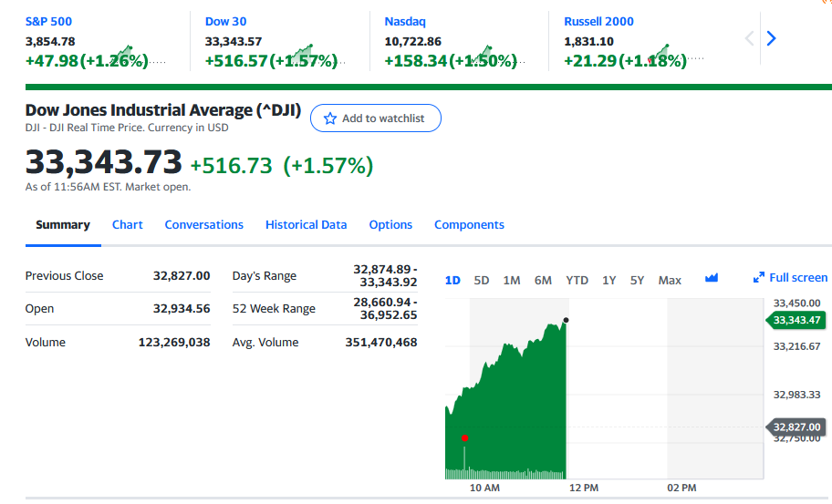Click the red event marker on chart
Image resolution: width=832 pixels, height=504 pixels.
[465, 437]
